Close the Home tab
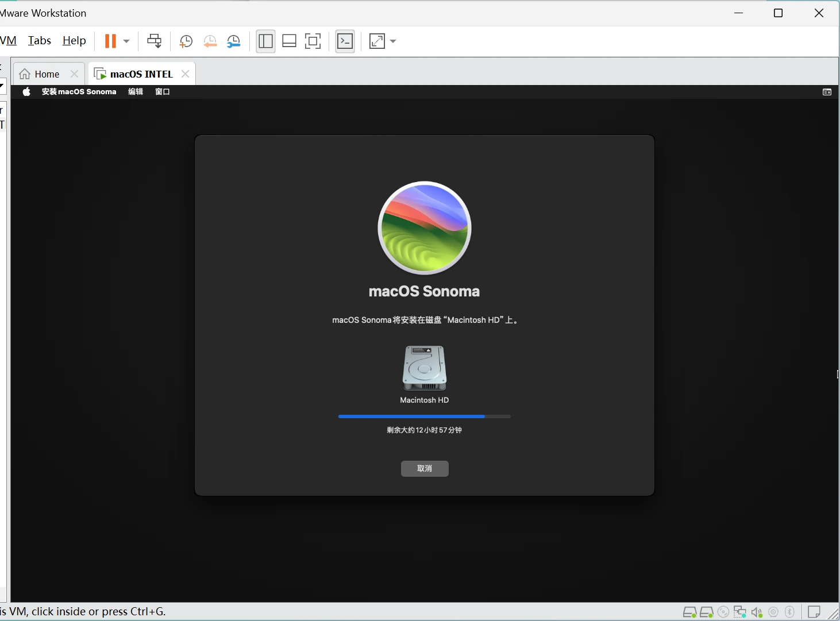The height and width of the screenshot is (621, 840). tap(74, 74)
